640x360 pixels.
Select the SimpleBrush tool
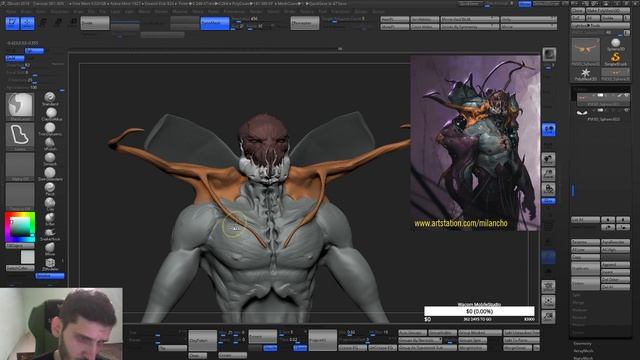pos(616,59)
